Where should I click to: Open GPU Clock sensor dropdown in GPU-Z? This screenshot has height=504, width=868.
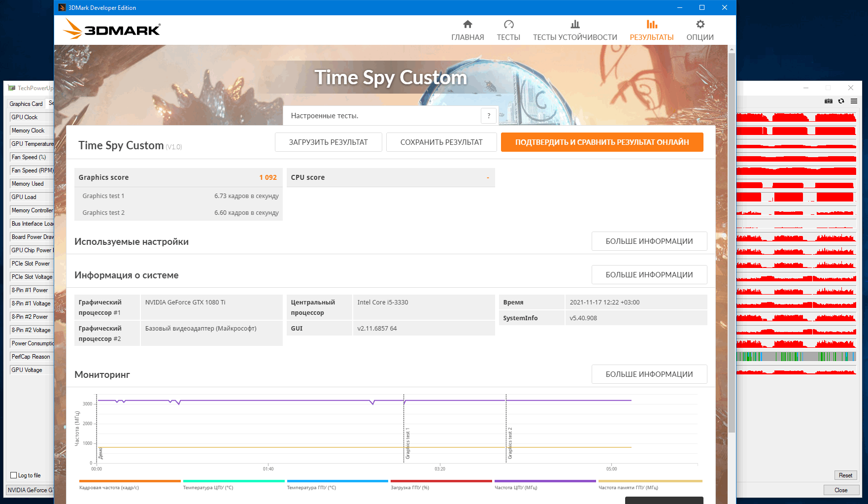32,117
